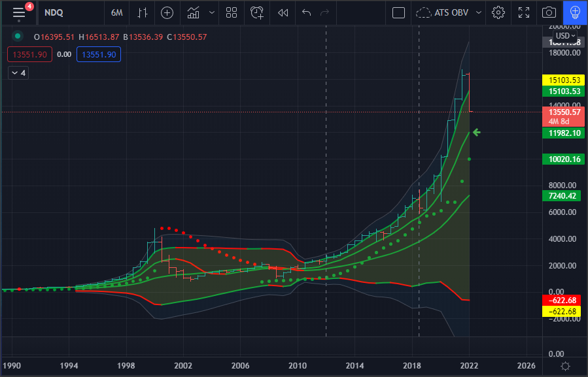
Task: Toggle the green market status dot
Action: (x=17, y=37)
